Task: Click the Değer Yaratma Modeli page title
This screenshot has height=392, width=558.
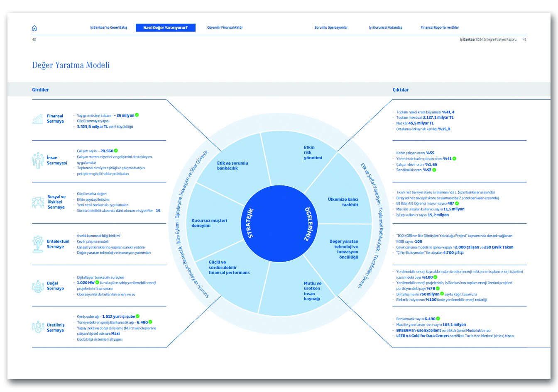Action: 71,65
